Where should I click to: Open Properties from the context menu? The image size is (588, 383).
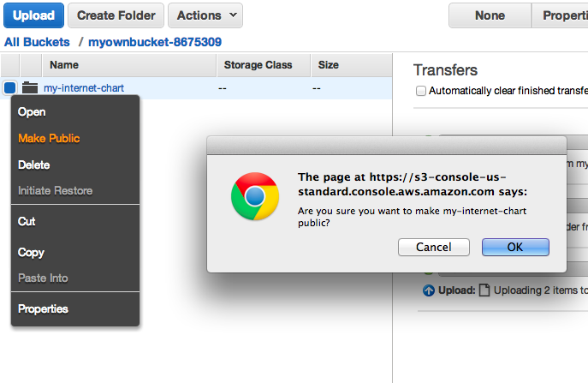point(43,309)
